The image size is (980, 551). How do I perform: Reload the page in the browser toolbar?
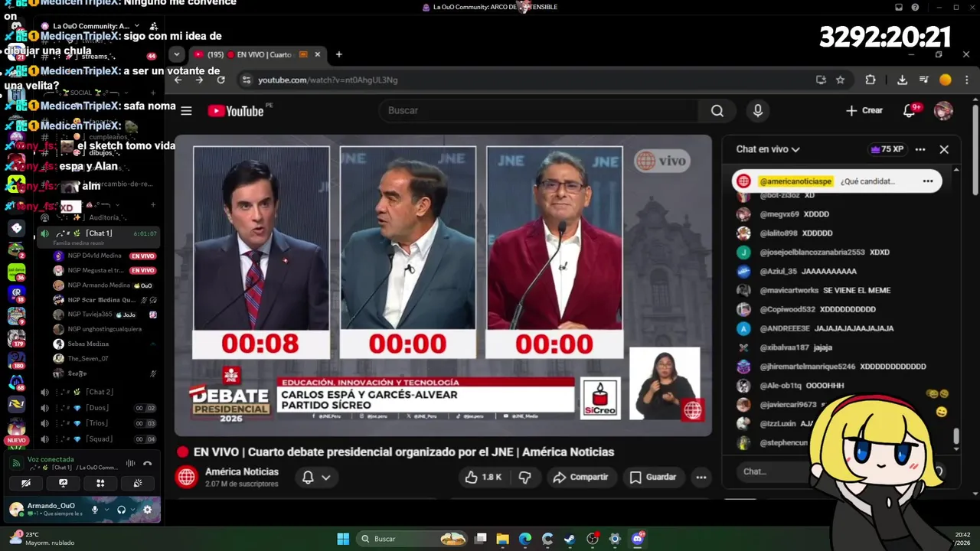(x=220, y=80)
